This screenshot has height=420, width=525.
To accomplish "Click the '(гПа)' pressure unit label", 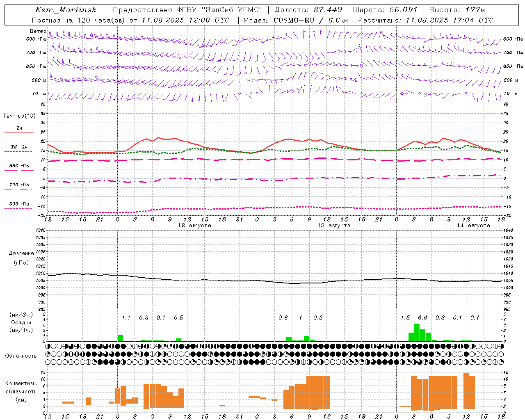I will (21, 263).
